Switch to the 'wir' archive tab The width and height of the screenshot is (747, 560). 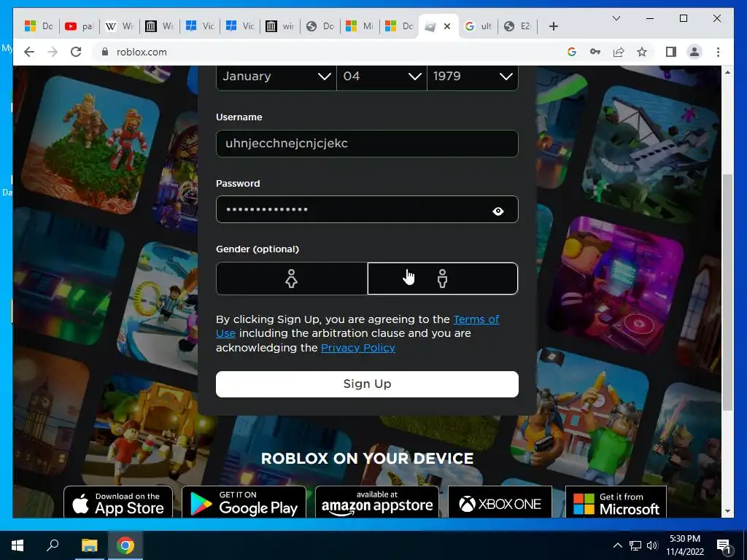(279, 26)
